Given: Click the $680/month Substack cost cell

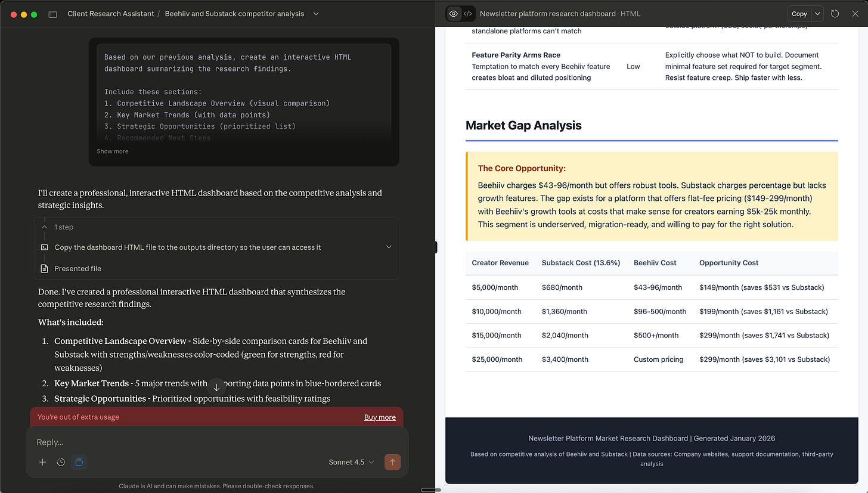Looking at the screenshot, I should (562, 287).
